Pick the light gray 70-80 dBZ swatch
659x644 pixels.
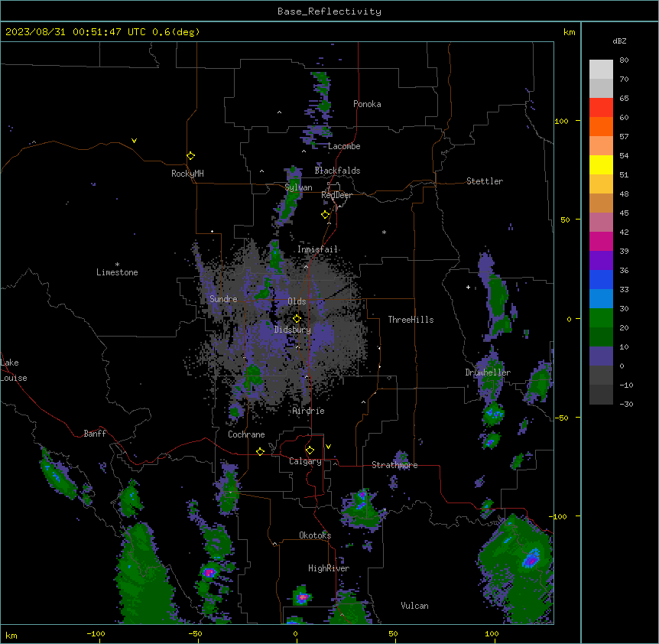pos(601,70)
